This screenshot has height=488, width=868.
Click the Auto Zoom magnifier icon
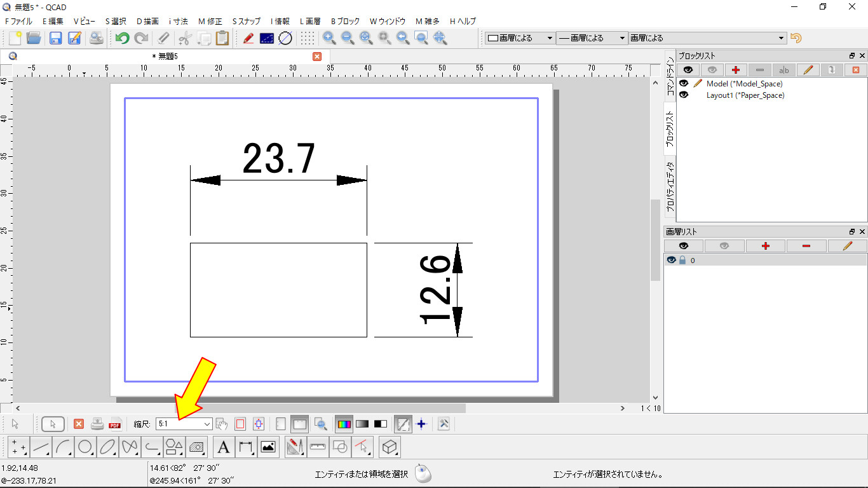pos(366,38)
